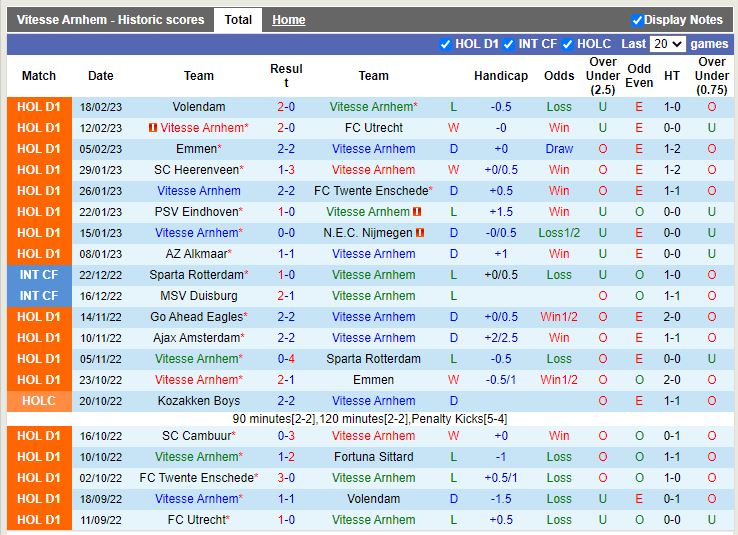Click the 2-1 result for MSV Duisburg match

[286, 295]
